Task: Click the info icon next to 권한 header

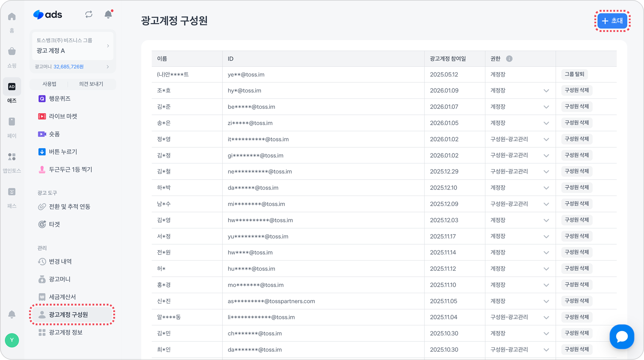Action: (509, 59)
